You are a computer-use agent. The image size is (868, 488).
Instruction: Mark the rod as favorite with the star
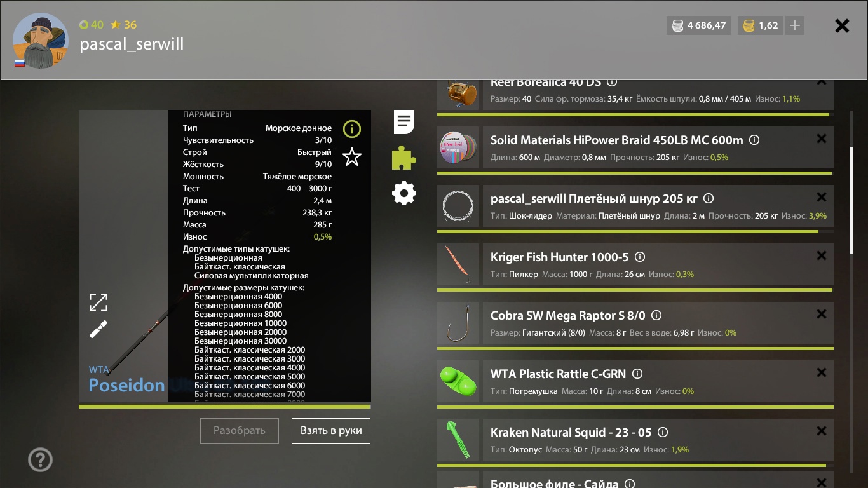[352, 156]
